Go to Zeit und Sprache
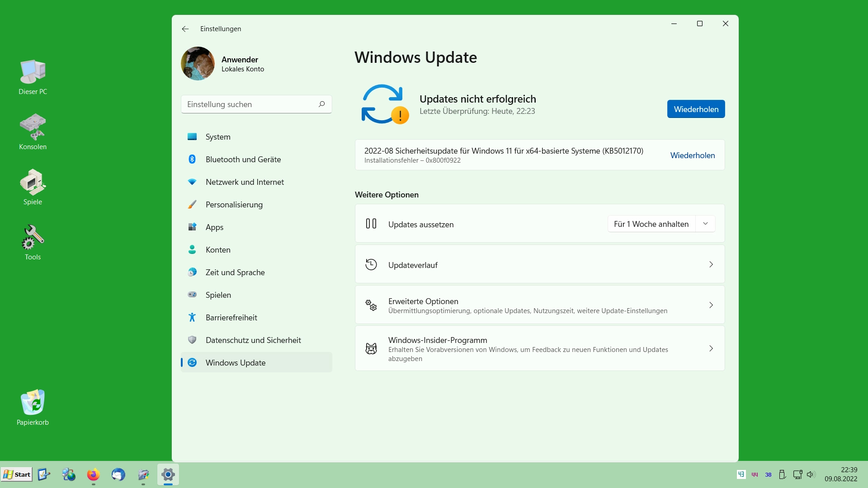The width and height of the screenshot is (868, 488). [256, 272]
